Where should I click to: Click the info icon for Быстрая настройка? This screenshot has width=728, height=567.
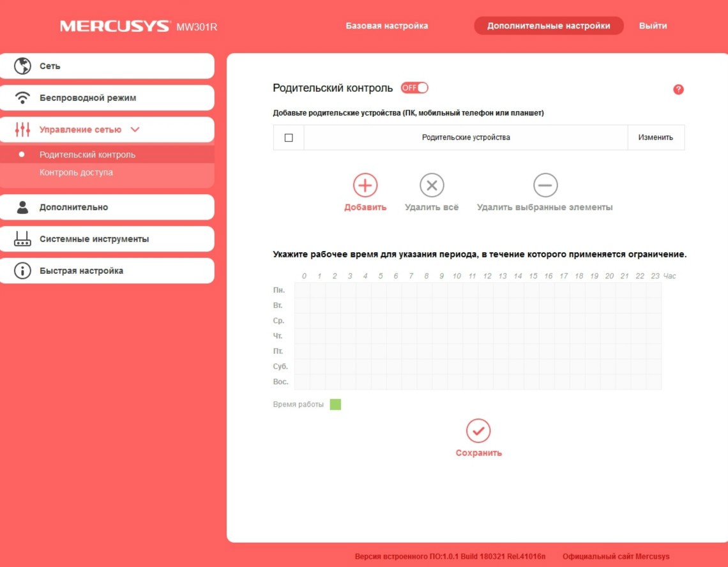tap(23, 271)
